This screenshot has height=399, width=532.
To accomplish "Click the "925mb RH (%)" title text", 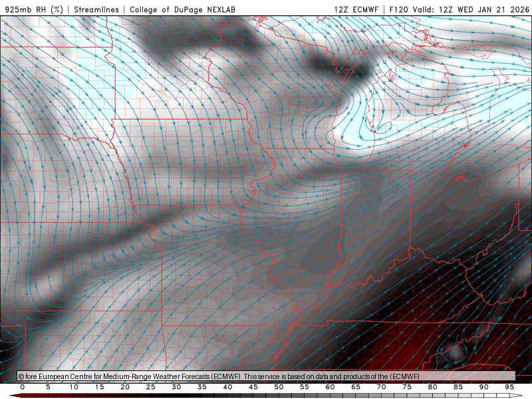I will pyautogui.click(x=35, y=9).
